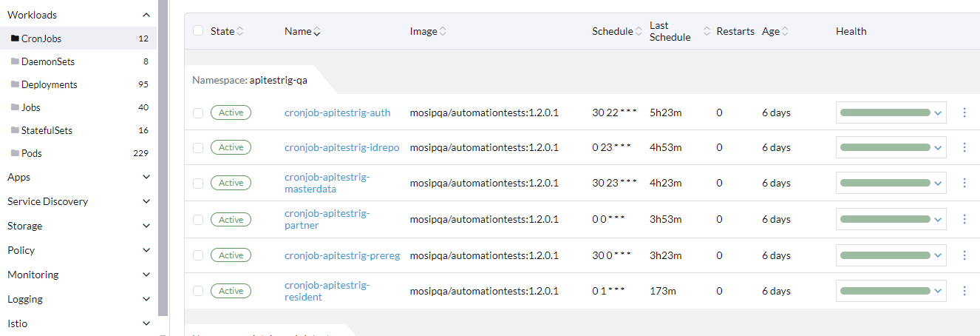Viewport: 980px width, 336px height.
Task: Click the DaemonSets folder icon
Action: tap(15, 61)
